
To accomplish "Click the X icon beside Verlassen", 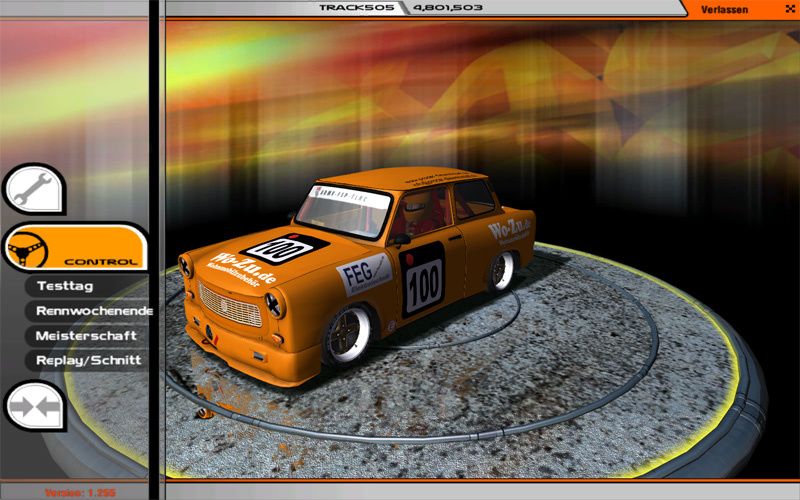I will coord(789,9).
